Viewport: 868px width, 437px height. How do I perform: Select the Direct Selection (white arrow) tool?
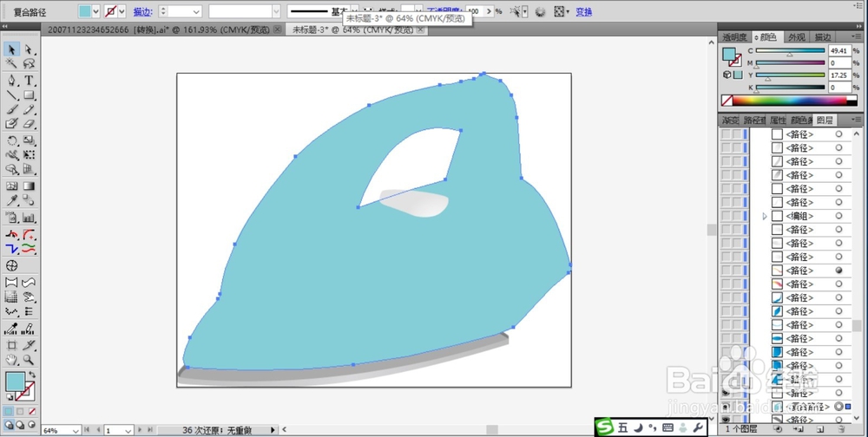click(29, 49)
